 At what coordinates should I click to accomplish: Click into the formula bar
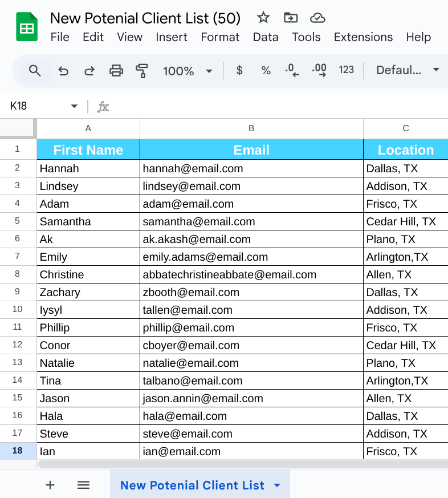pos(279,107)
